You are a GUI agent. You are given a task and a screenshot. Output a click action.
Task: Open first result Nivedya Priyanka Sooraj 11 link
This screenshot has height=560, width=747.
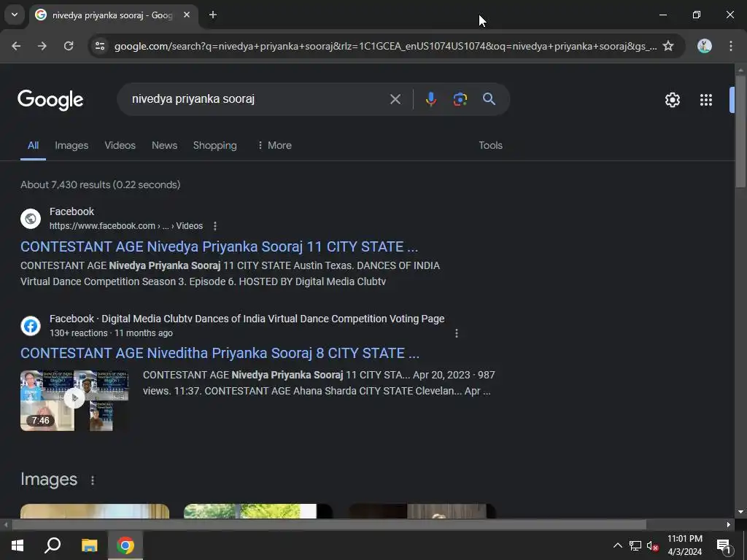219,246
